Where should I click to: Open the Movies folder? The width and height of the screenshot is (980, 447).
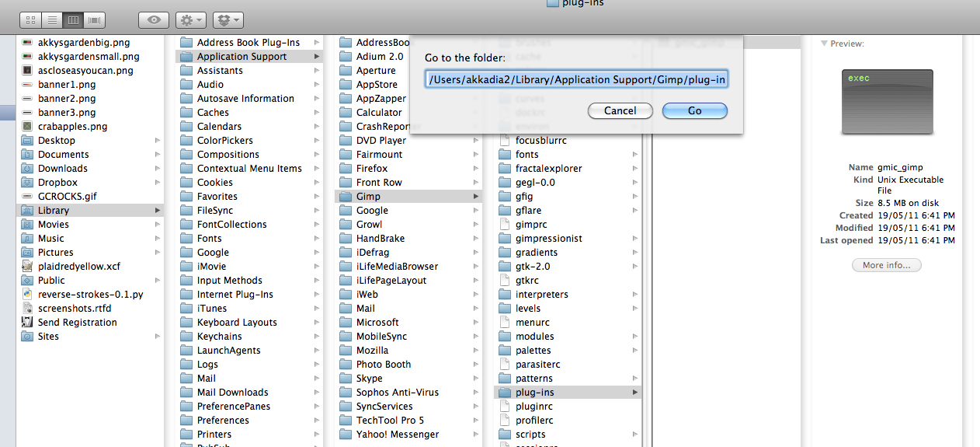pyautogui.click(x=54, y=225)
